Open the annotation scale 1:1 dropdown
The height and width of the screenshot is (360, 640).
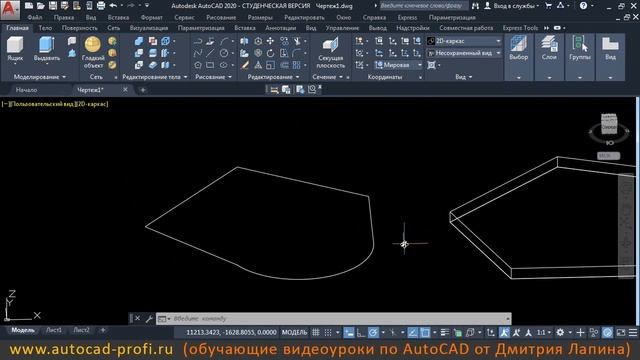[544, 333]
